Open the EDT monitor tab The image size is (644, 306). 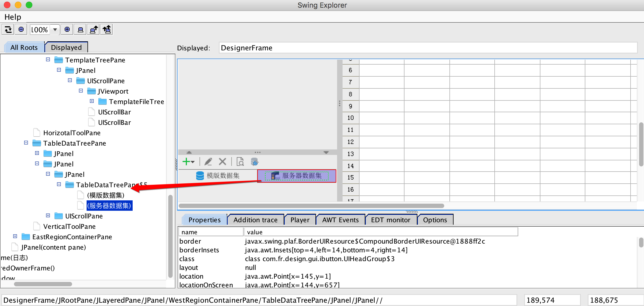(391, 220)
